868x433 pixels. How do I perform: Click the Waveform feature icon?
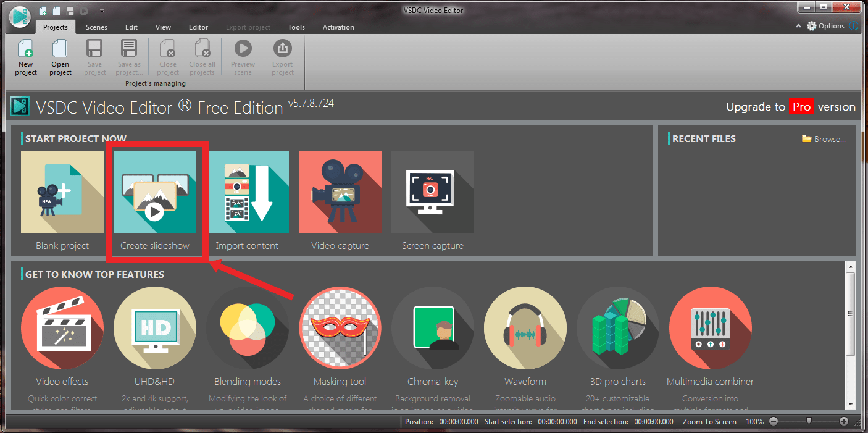click(525, 328)
